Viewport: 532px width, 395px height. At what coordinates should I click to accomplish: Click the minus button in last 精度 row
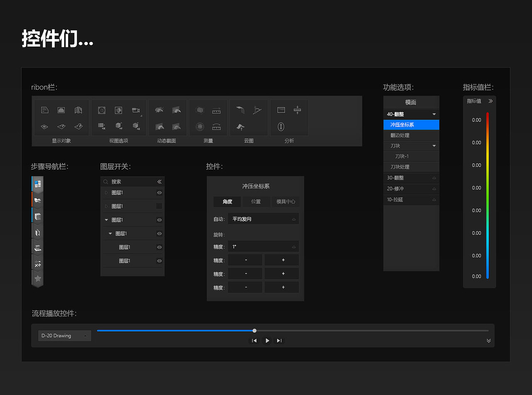pos(246,287)
